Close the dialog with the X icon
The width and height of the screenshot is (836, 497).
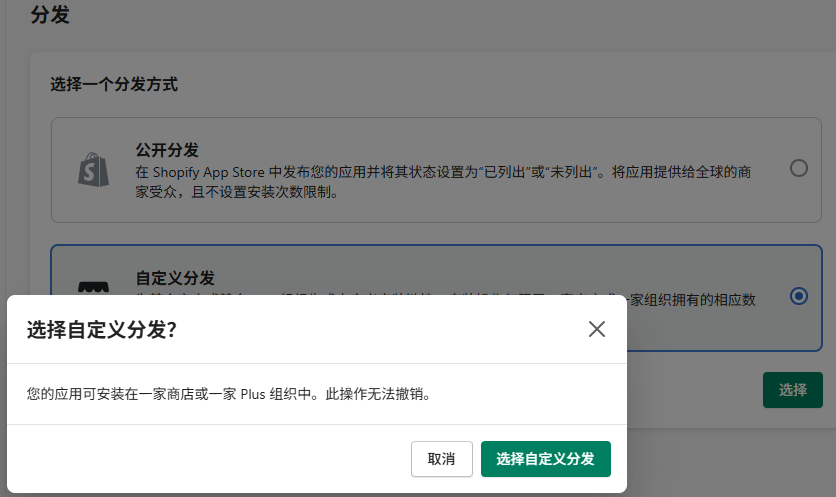(x=597, y=329)
